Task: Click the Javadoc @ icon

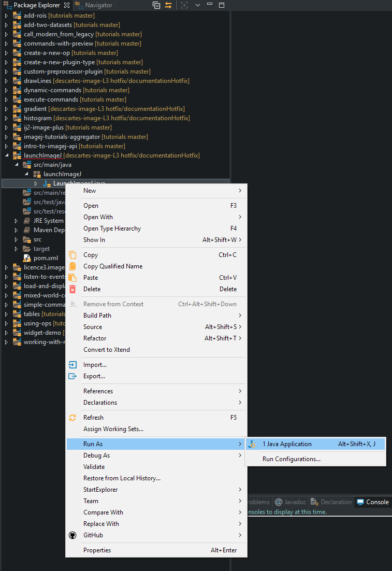Action: click(279, 502)
